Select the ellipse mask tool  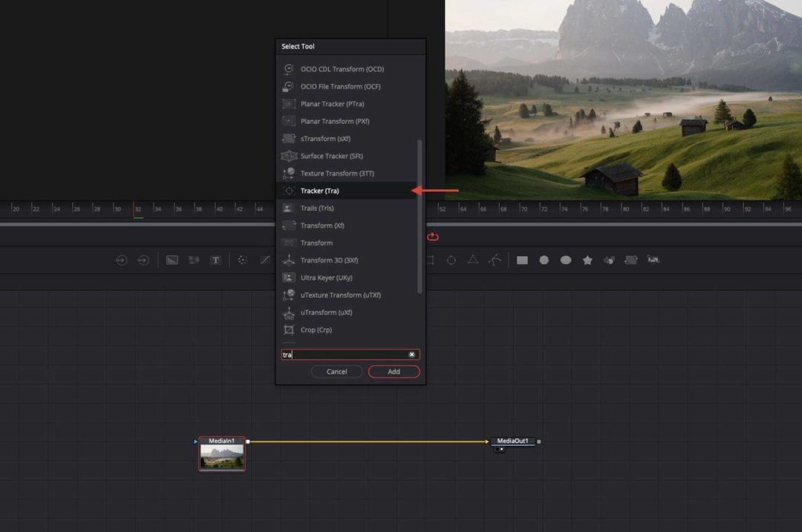coord(451,260)
